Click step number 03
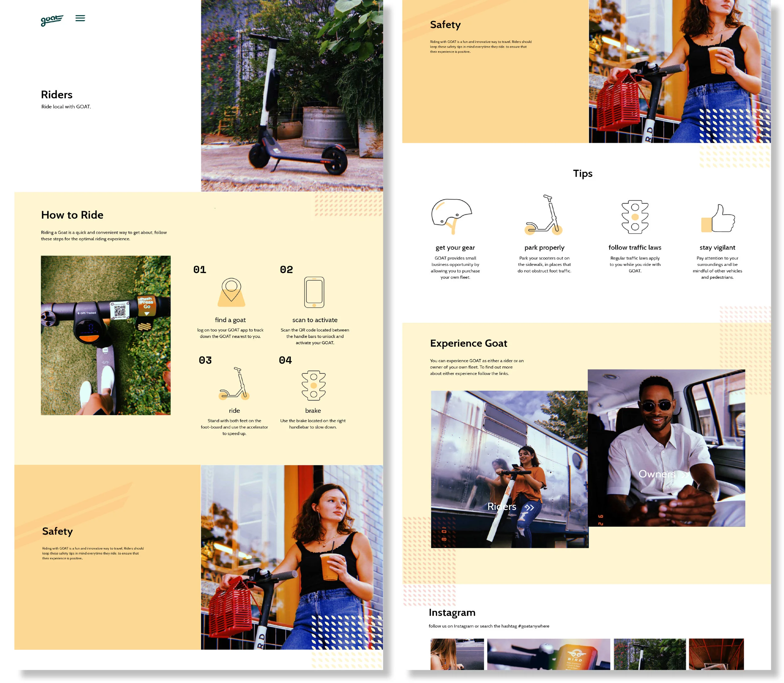Viewport: 784px width, 683px height. [205, 360]
